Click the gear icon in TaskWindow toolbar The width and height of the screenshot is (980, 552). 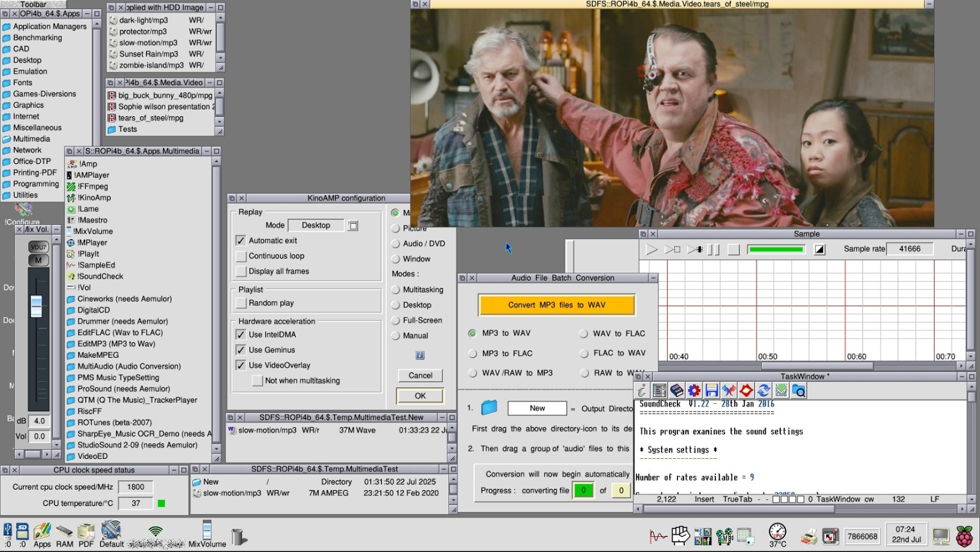(694, 391)
